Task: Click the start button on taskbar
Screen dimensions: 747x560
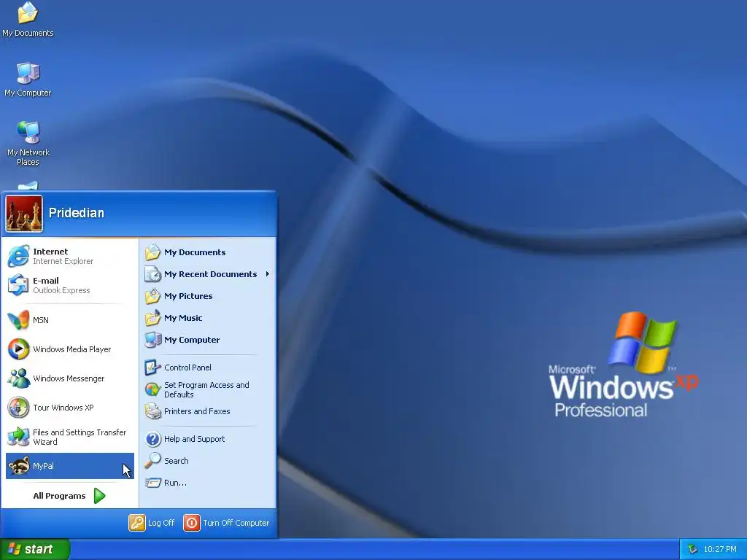Action: tap(35, 550)
